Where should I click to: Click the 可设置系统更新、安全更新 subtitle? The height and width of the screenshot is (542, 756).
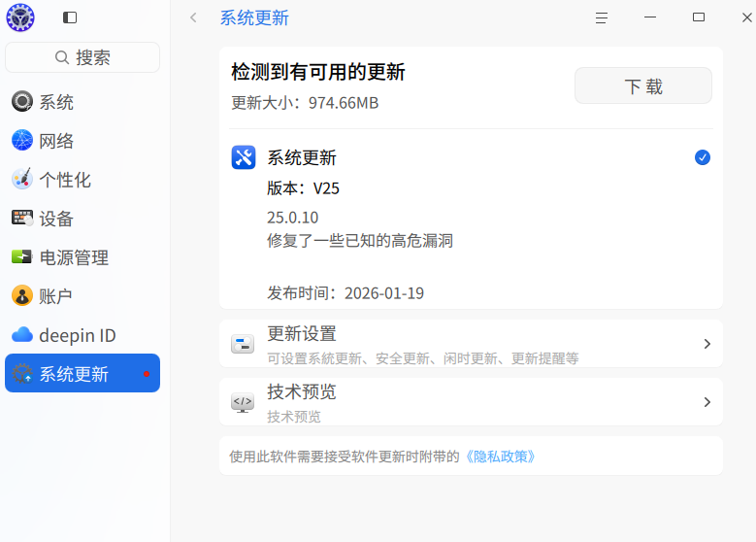click(423, 358)
